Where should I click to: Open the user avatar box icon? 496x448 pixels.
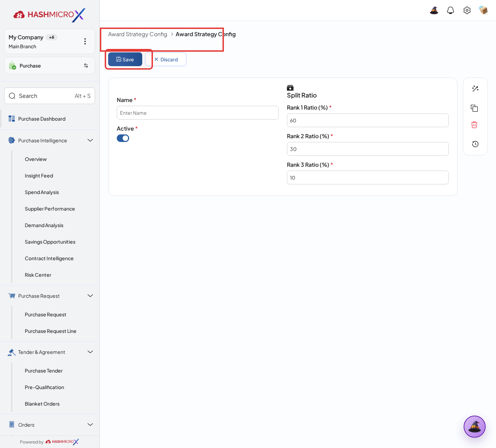[x=484, y=10]
